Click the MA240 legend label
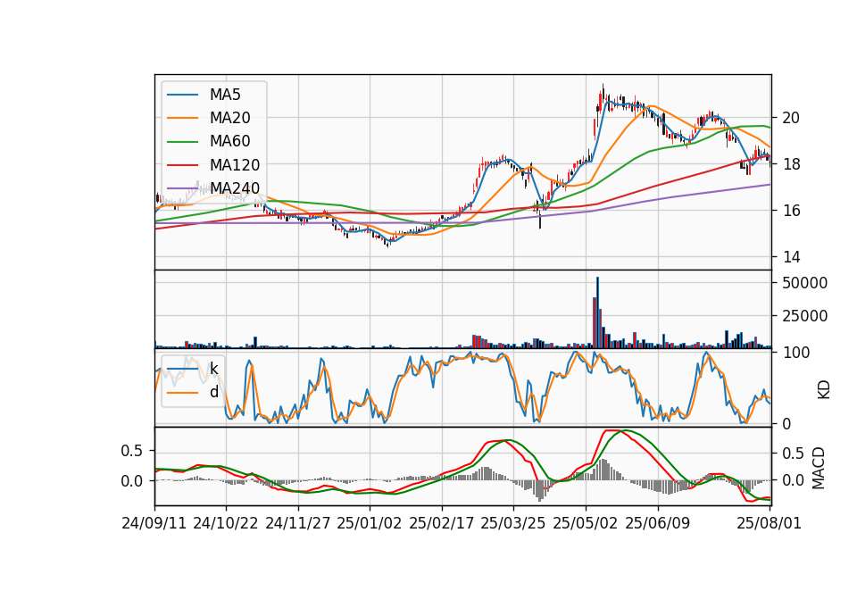The height and width of the screenshot is (616, 857). click(x=235, y=188)
